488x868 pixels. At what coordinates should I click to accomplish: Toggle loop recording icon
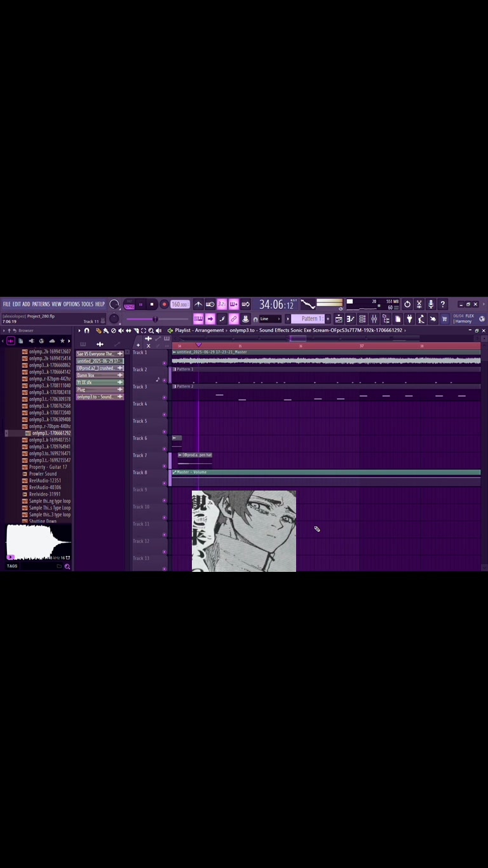(x=245, y=304)
